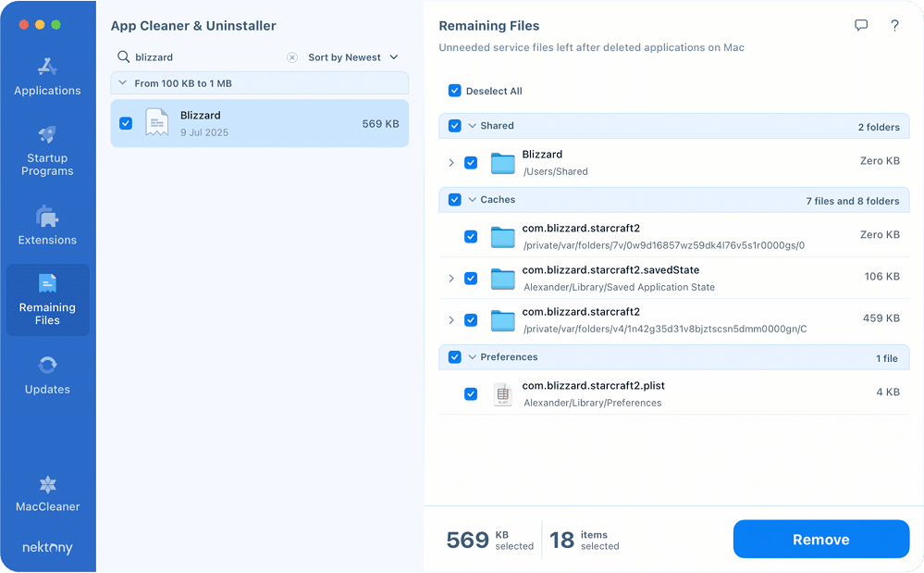Collapse the From 100 KB to 1 MB group
924x573 pixels.
click(123, 83)
